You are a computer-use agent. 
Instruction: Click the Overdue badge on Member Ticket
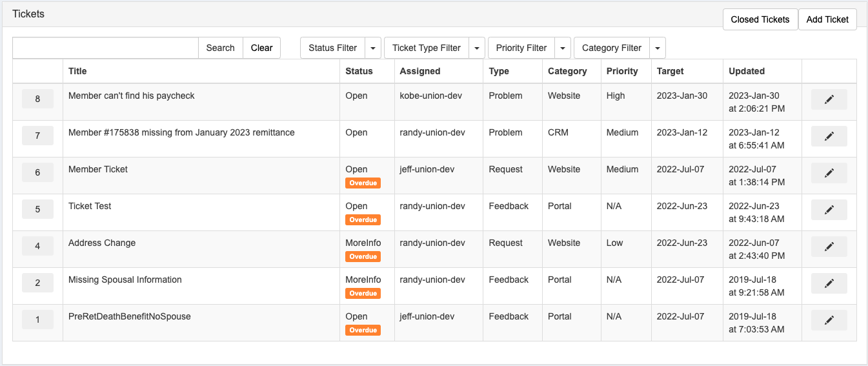point(363,183)
